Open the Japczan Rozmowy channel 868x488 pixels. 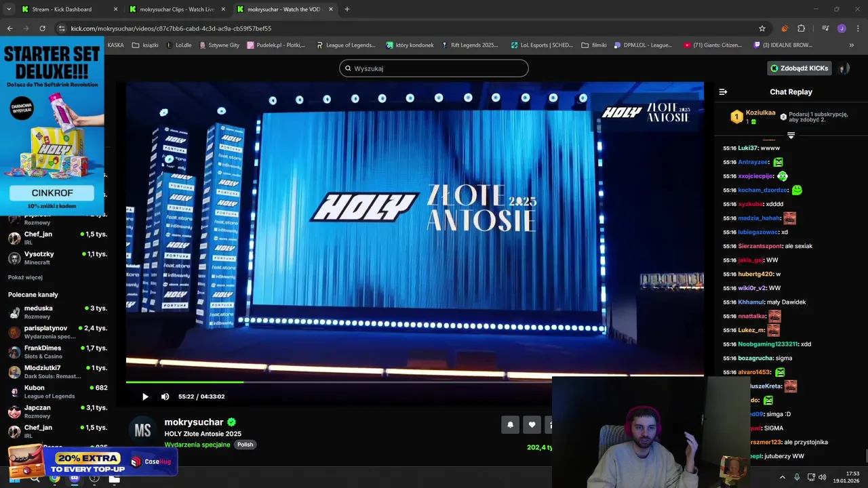click(58, 411)
